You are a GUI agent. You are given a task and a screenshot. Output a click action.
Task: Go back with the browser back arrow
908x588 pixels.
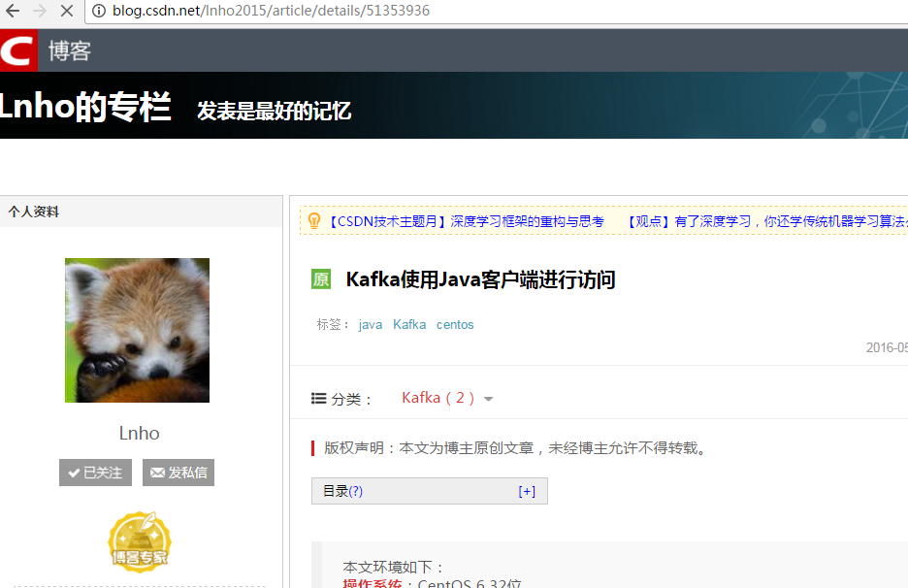[x=13, y=11]
